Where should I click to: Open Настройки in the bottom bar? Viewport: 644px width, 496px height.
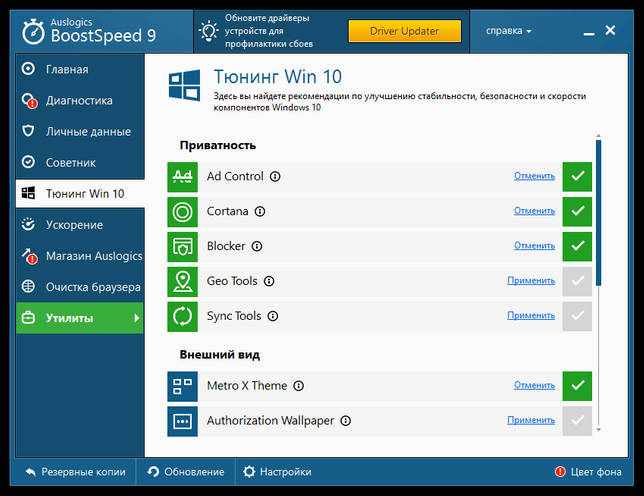(277, 472)
